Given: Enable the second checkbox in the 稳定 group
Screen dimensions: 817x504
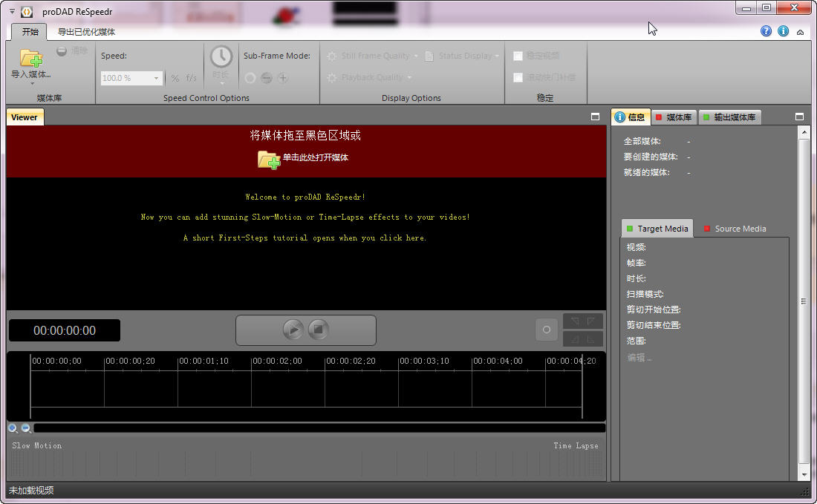Looking at the screenshot, I should point(518,78).
